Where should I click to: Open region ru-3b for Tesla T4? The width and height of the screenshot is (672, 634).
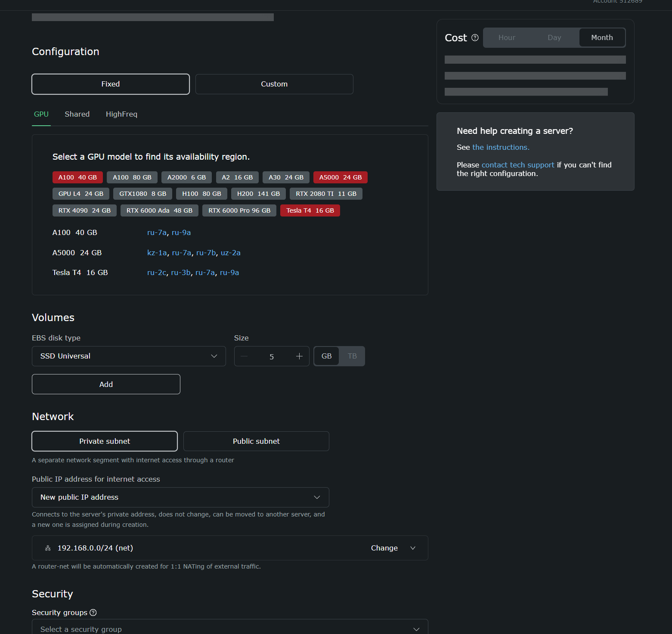181,272
